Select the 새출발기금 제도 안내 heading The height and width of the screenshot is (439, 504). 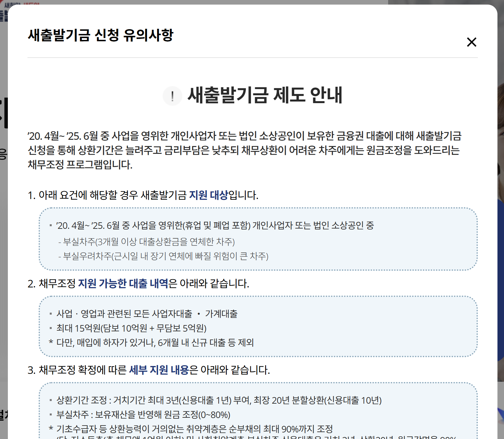(x=264, y=96)
